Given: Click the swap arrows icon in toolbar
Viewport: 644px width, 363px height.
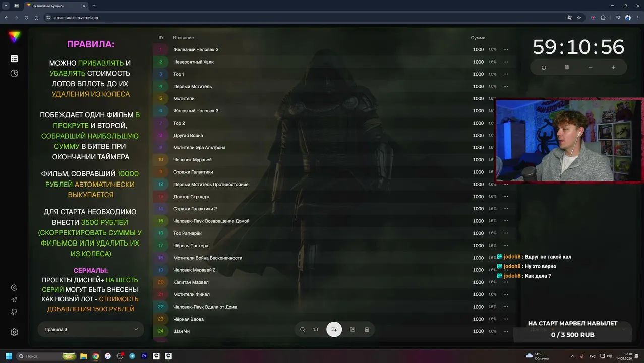Looking at the screenshot, I should click(316, 329).
